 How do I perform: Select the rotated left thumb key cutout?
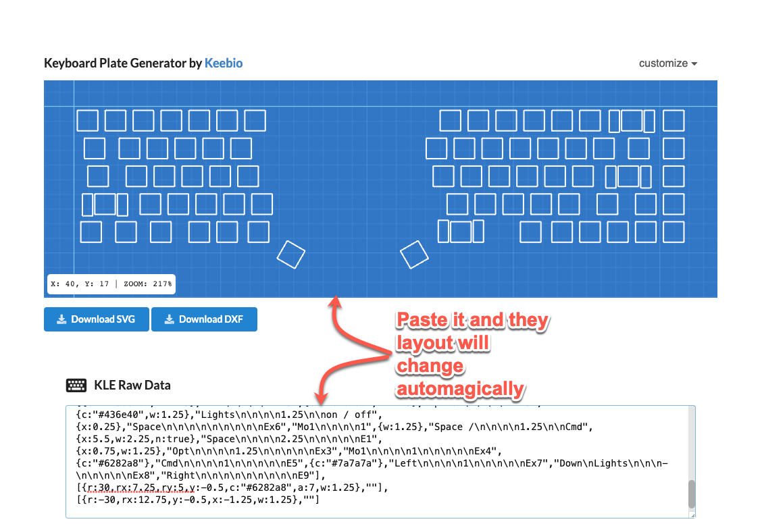(x=291, y=255)
